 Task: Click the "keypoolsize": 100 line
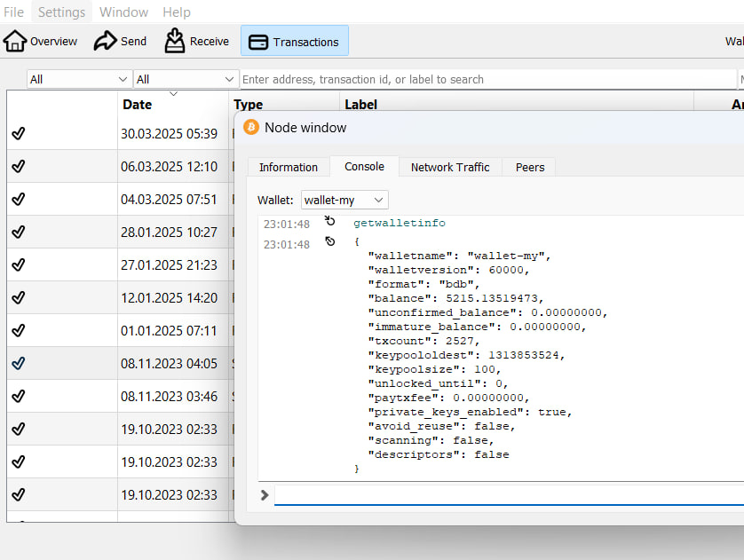pyautogui.click(x=433, y=369)
